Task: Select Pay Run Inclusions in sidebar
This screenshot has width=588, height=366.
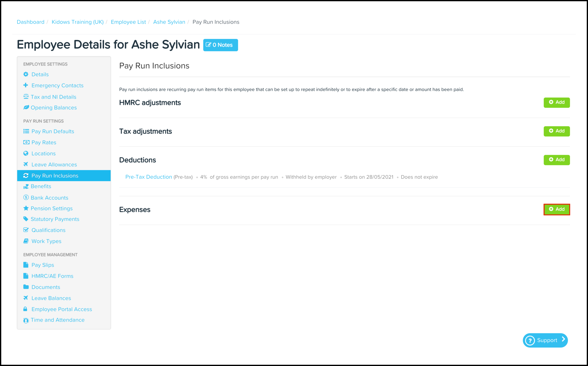Action: click(x=55, y=175)
